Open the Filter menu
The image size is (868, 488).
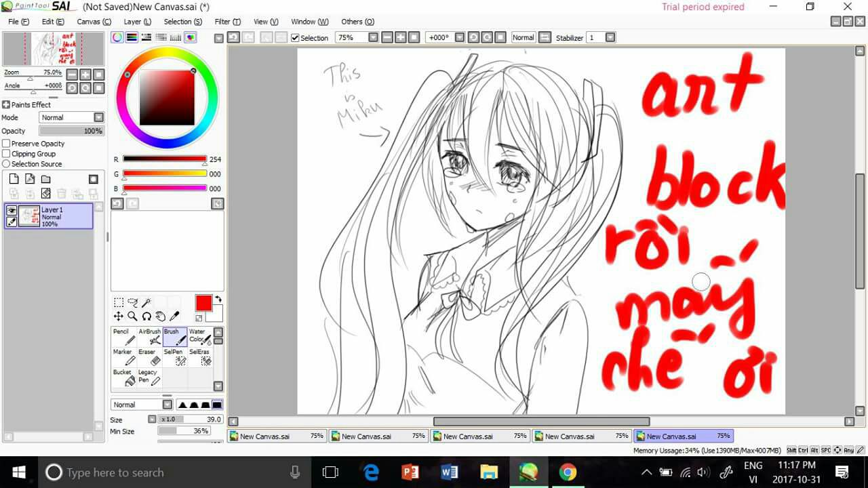227,22
